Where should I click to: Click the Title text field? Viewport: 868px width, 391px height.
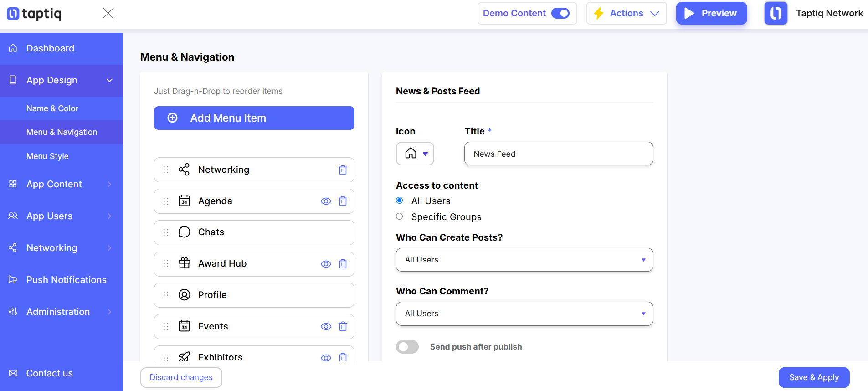pyautogui.click(x=559, y=154)
